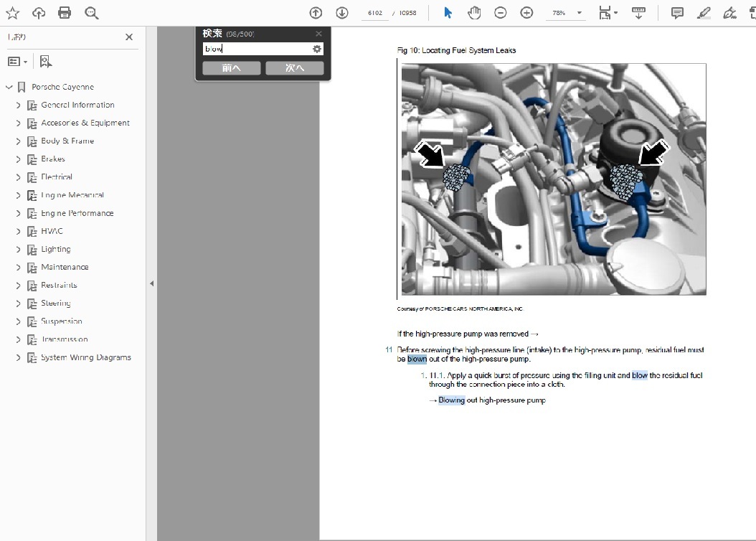The width and height of the screenshot is (756, 541).
Task: Open search settings gear in find box
Action: pyautogui.click(x=317, y=49)
